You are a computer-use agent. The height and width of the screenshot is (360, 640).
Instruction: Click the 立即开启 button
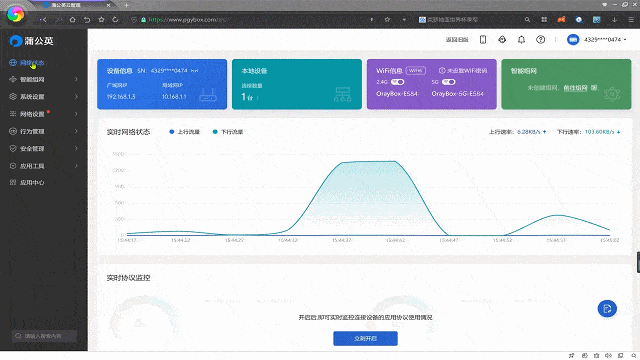click(365, 338)
